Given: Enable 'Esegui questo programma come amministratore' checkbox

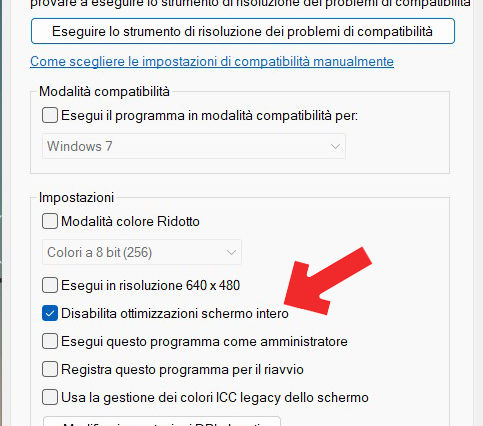Looking at the screenshot, I should (50, 341).
